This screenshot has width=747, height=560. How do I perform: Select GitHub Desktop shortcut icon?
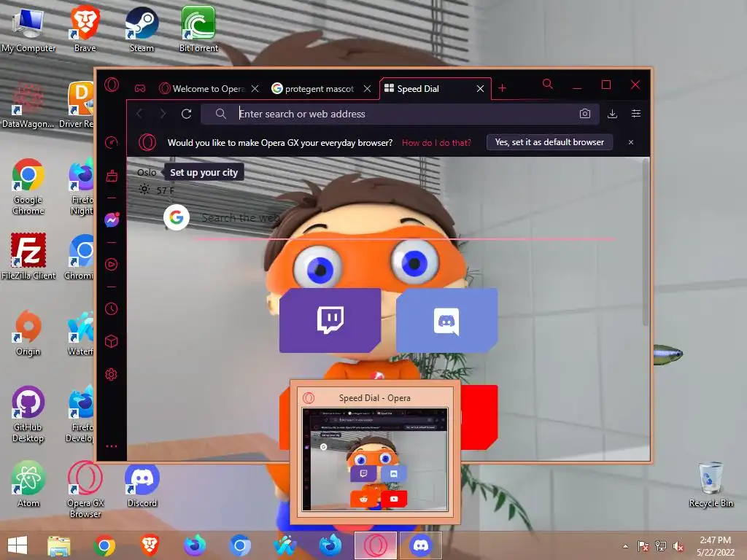[28, 414]
